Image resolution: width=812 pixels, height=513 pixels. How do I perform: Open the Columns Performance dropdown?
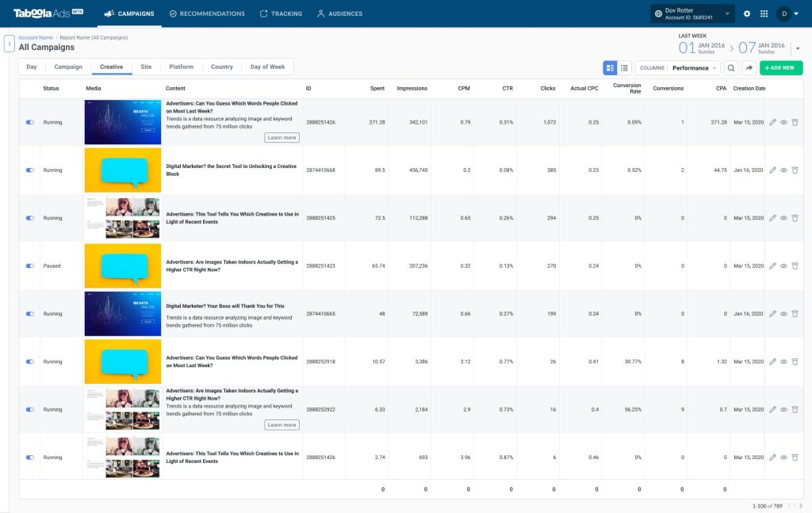677,68
